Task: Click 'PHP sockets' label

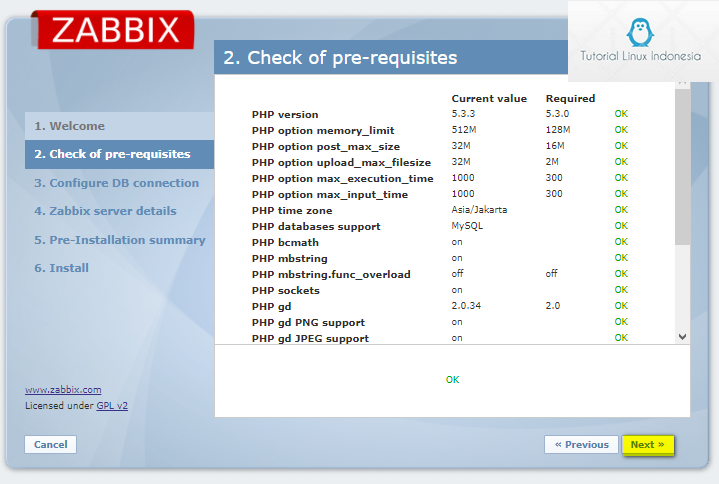Action: click(285, 291)
